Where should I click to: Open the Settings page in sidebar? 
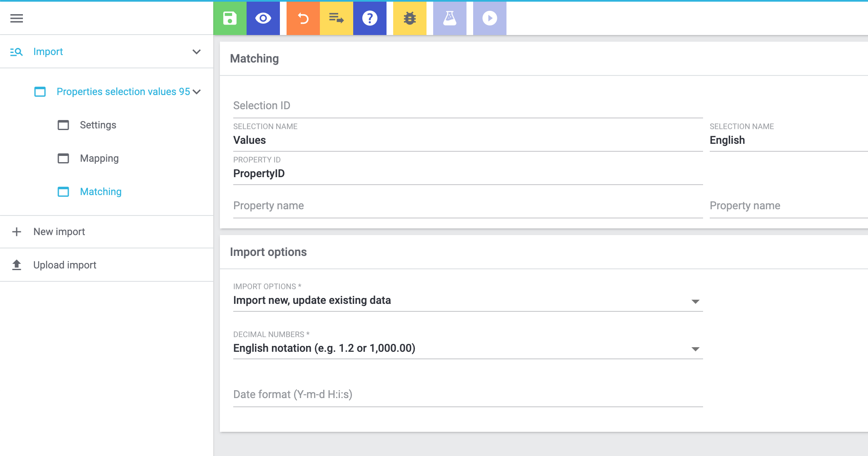coord(98,125)
